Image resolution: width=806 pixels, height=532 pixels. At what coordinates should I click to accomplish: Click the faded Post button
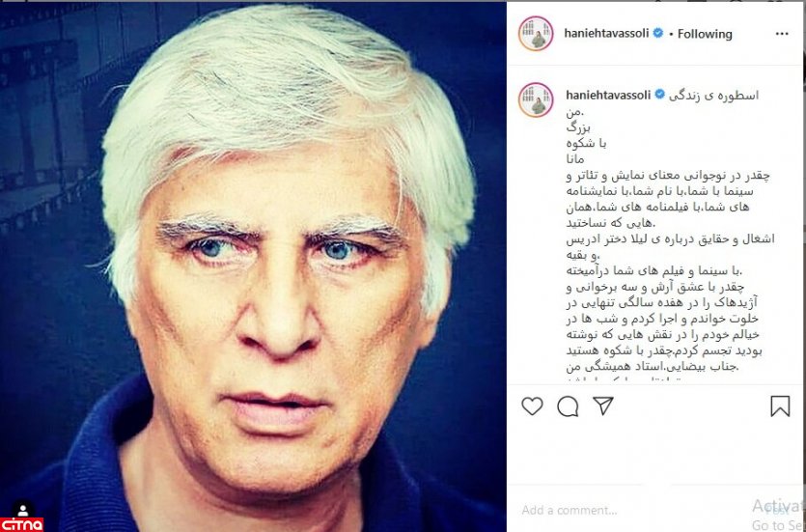[x=773, y=511]
